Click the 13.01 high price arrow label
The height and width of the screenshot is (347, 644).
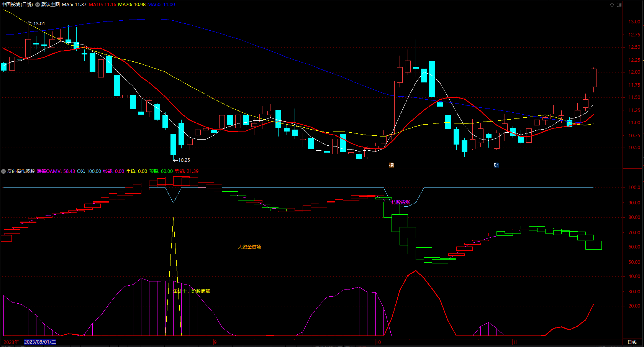tap(37, 23)
